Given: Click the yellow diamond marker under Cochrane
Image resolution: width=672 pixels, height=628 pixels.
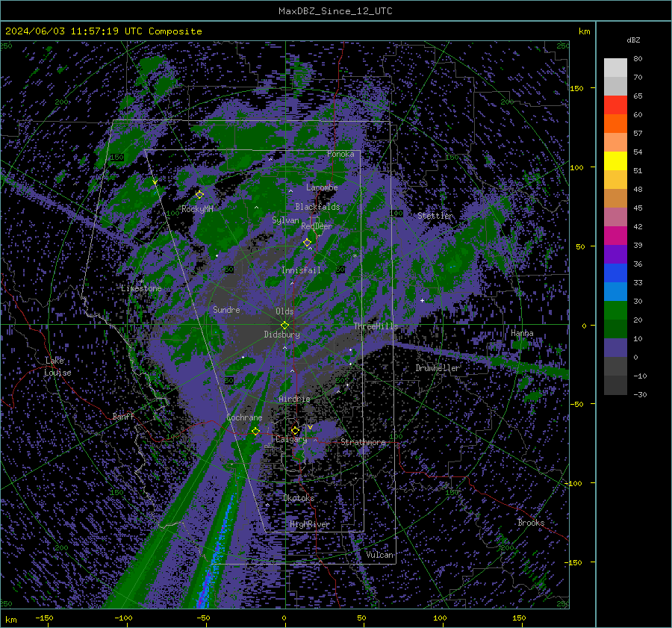Looking at the screenshot, I should click(x=255, y=431).
